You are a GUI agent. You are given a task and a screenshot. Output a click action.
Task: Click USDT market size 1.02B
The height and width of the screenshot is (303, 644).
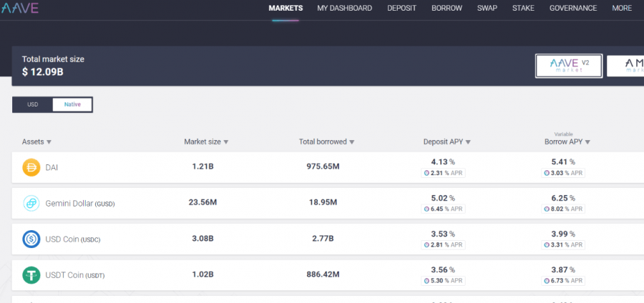tap(203, 274)
